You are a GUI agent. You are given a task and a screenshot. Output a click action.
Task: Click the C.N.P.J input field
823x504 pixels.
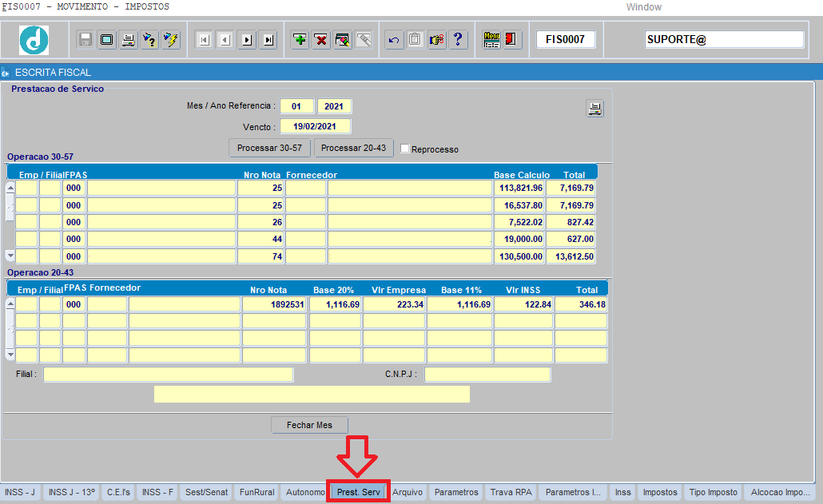pos(487,375)
